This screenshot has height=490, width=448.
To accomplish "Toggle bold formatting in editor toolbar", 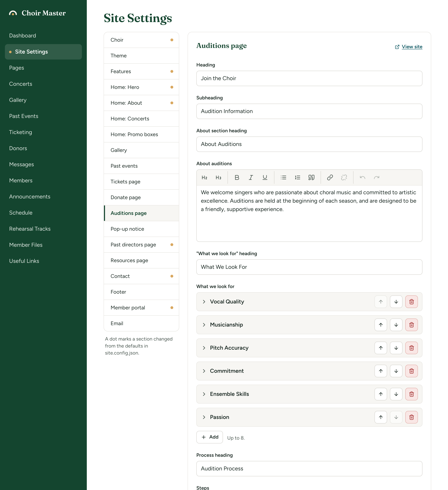I will [237, 177].
